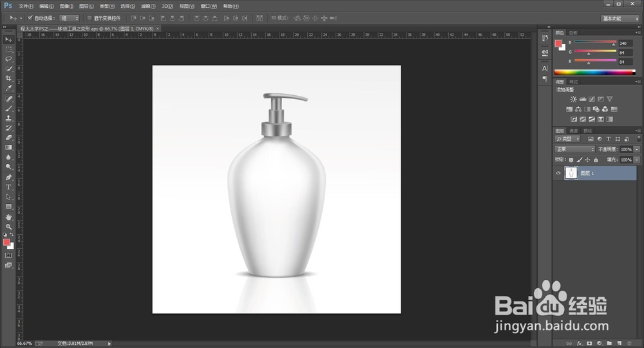Select the Move tool in the toolbox

(8, 39)
